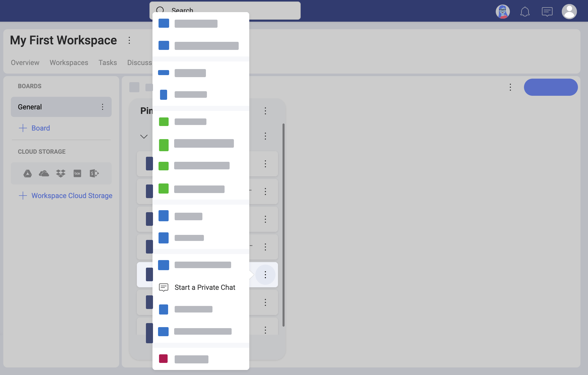Click Add Board button in sidebar
Viewport: 588px width, 375px height.
click(x=34, y=128)
